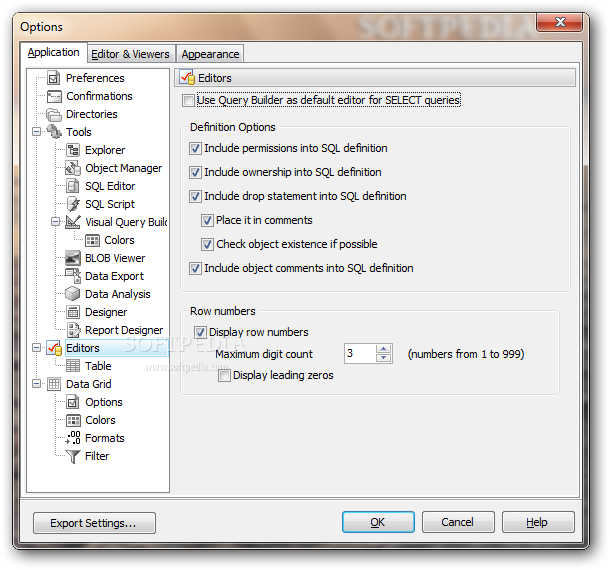Select the Confirmations tree item label
The image size is (610, 570).
[99, 96]
